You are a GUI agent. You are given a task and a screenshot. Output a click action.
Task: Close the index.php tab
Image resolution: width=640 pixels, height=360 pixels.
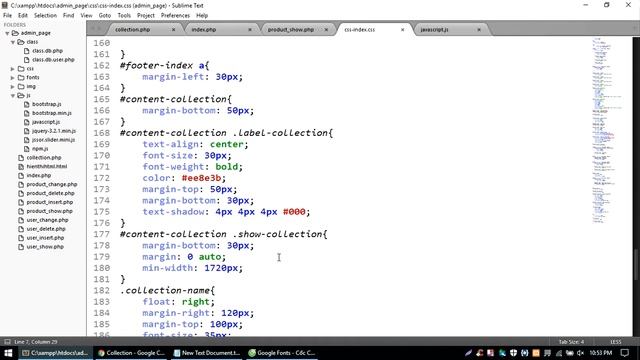click(250, 30)
